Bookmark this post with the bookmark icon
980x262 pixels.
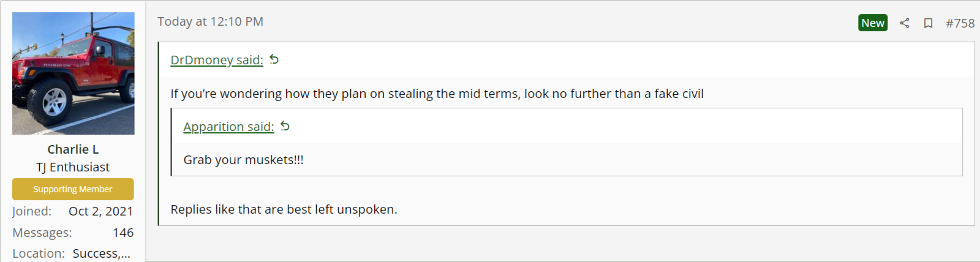pos(928,23)
